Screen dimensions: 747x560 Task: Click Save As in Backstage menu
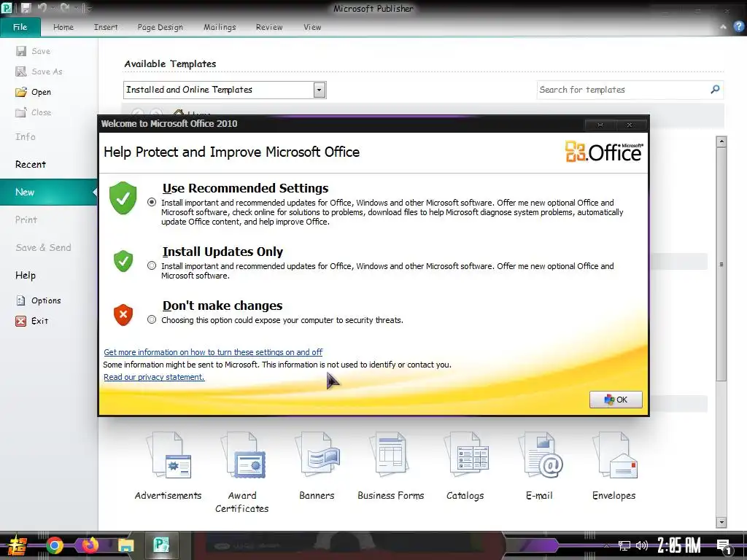[39, 71]
